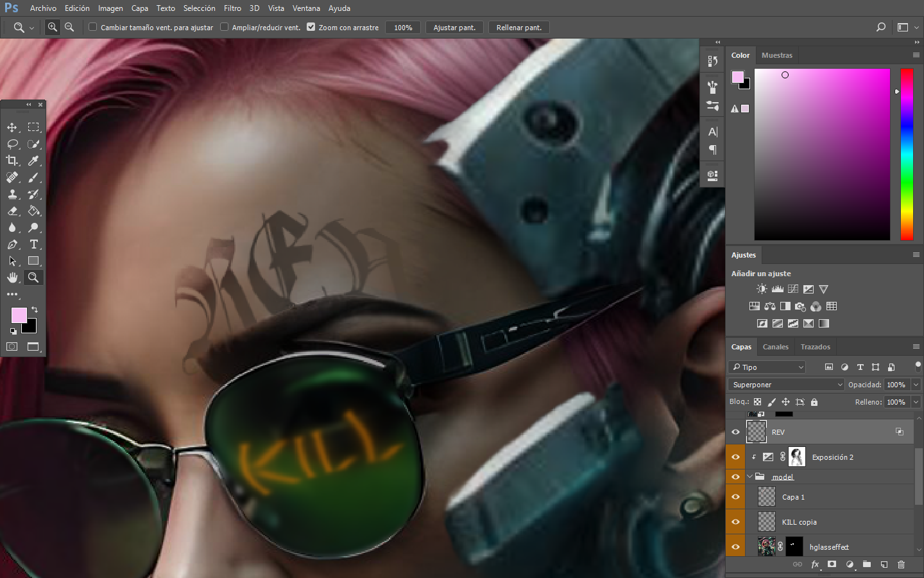Hide the Capa 1 layer

click(x=735, y=497)
